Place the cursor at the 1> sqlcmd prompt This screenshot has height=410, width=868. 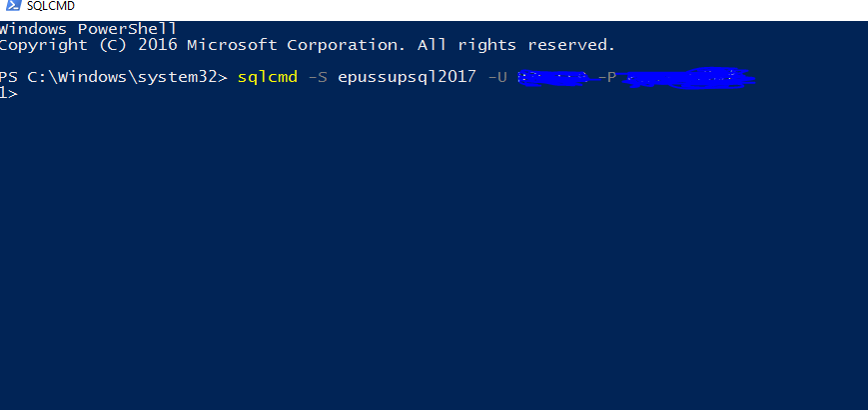[9, 94]
